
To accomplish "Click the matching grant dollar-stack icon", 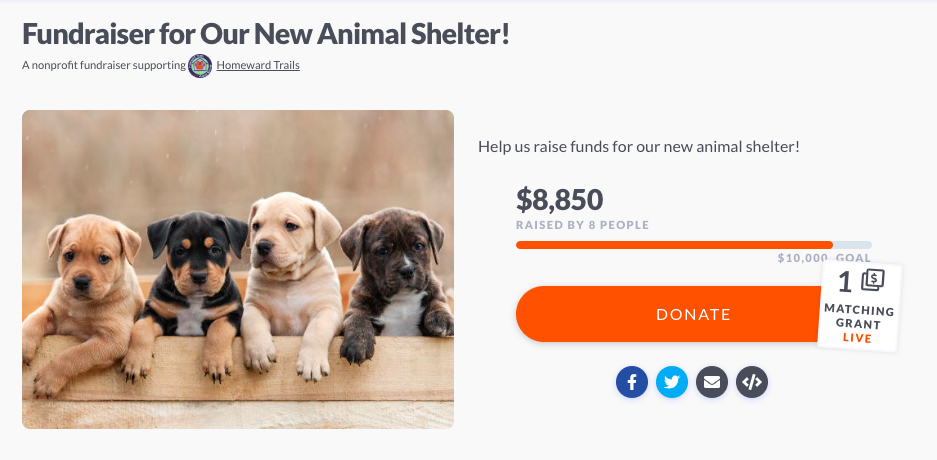I will point(872,280).
